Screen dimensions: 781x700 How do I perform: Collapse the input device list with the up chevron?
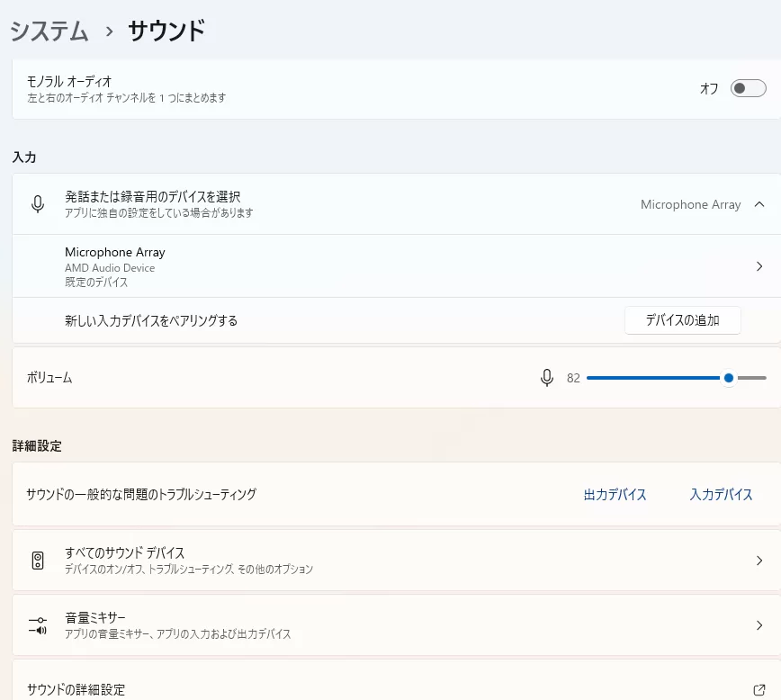click(759, 204)
